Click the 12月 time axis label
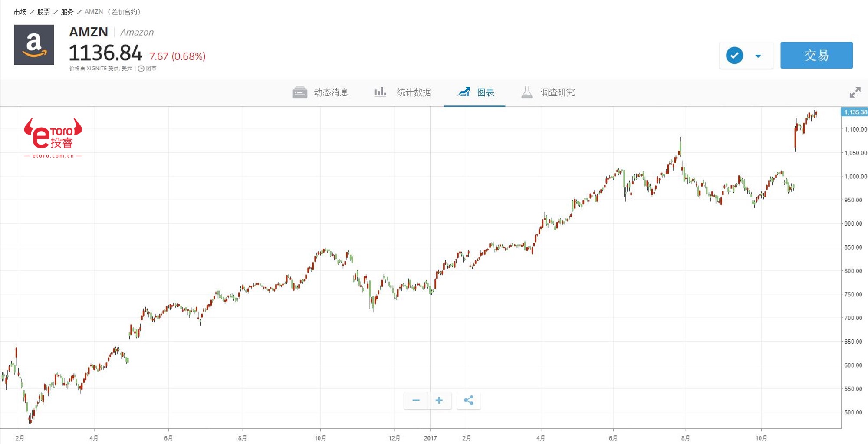 coord(394,438)
